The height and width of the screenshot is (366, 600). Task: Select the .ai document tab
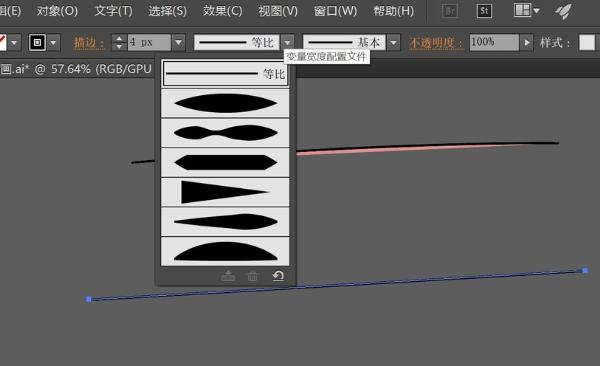[76, 69]
